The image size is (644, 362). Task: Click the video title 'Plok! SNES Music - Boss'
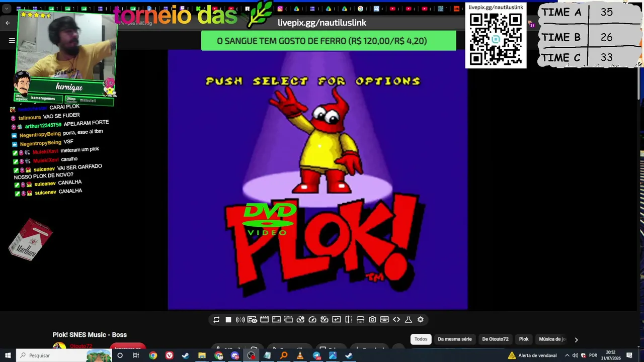click(x=90, y=335)
